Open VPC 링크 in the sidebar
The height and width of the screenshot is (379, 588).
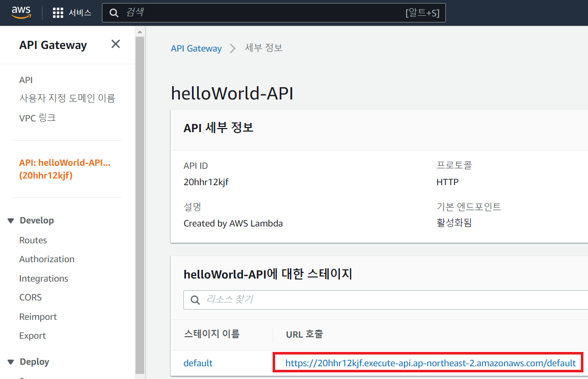38,118
